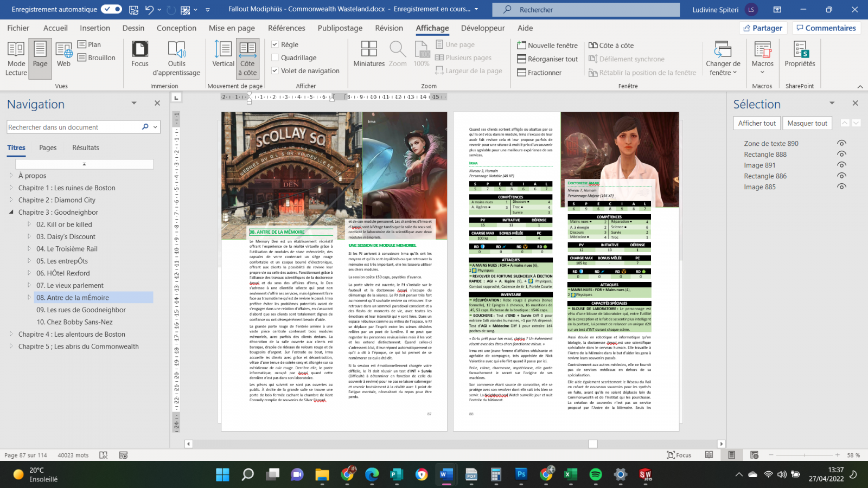Screen dimensions: 868x488
Task: Open Outils d'apprentissage
Action: 176,58
